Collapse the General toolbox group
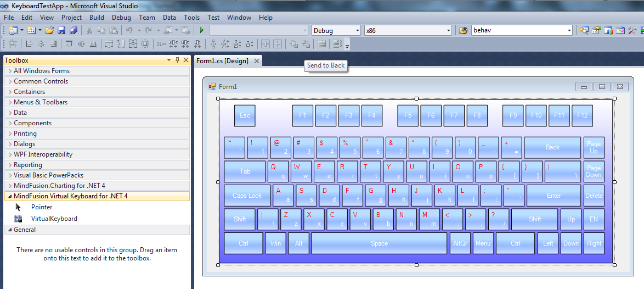 pos(10,230)
